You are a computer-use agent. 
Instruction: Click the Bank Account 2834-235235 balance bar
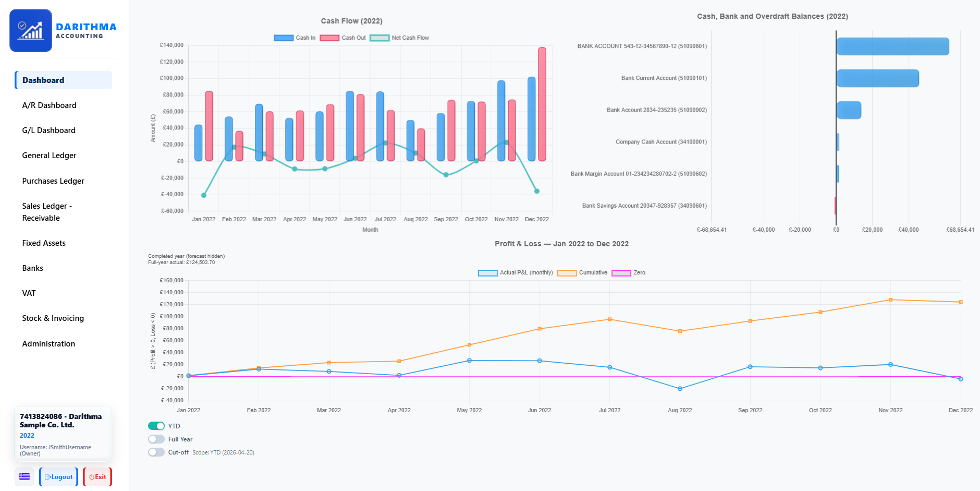tap(849, 110)
